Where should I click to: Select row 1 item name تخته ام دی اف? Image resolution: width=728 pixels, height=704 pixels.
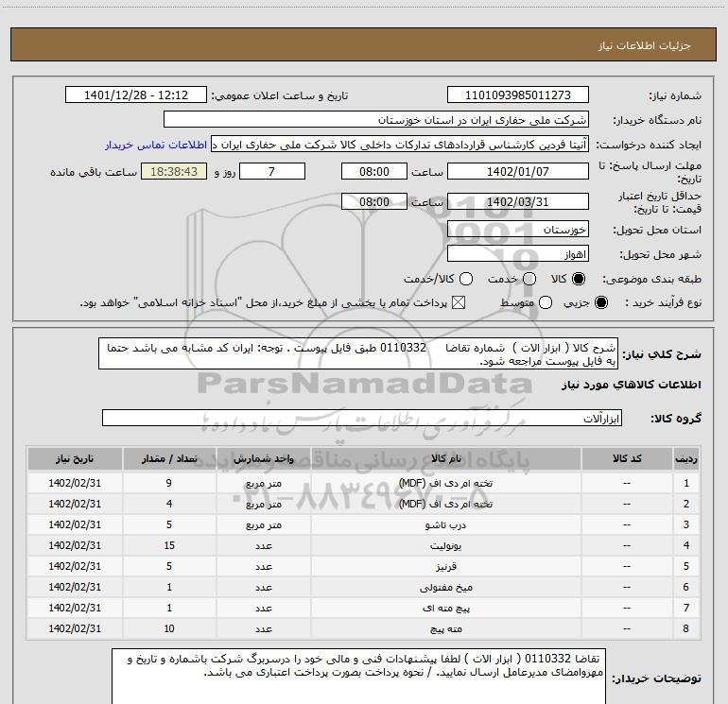coord(445,483)
